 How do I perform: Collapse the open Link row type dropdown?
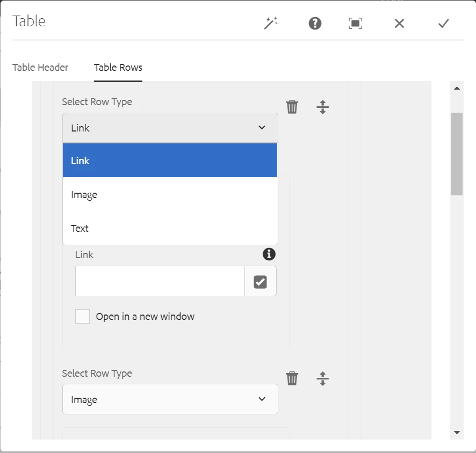(x=170, y=128)
